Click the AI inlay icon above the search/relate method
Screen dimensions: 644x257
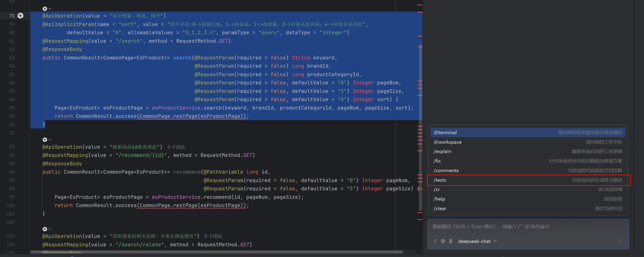pos(45,229)
